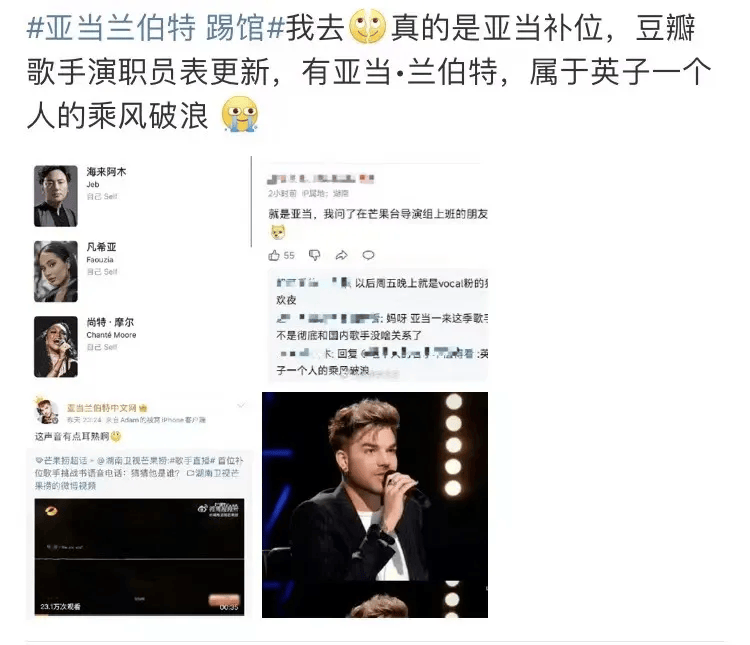This screenshot has width=750, height=645.
Task: Click the share arrow icon under comment
Action: pos(342,256)
